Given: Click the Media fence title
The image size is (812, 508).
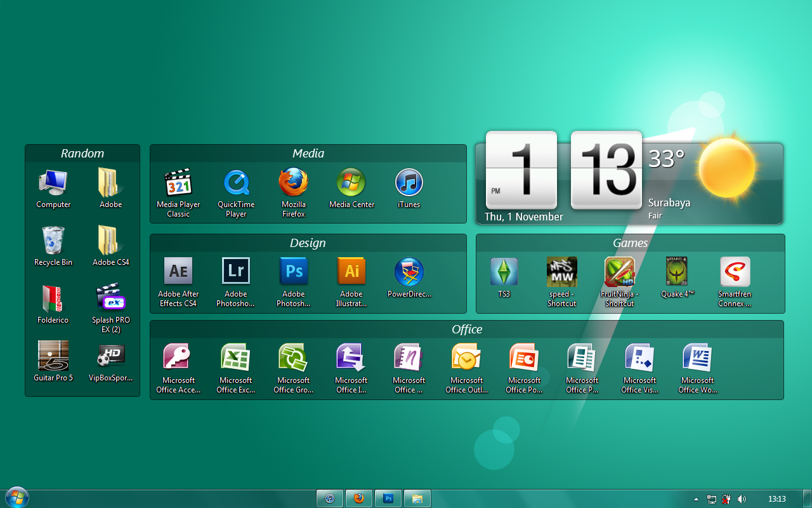Looking at the screenshot, I should [308, 153].
